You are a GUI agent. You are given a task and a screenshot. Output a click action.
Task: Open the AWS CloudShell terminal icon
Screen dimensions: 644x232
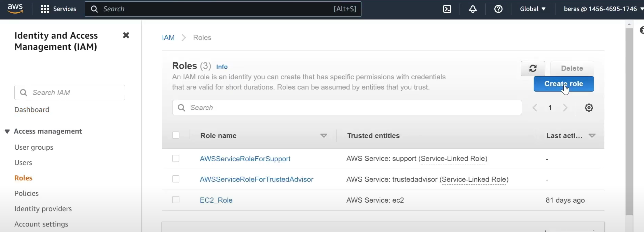[x=447, y=9]
